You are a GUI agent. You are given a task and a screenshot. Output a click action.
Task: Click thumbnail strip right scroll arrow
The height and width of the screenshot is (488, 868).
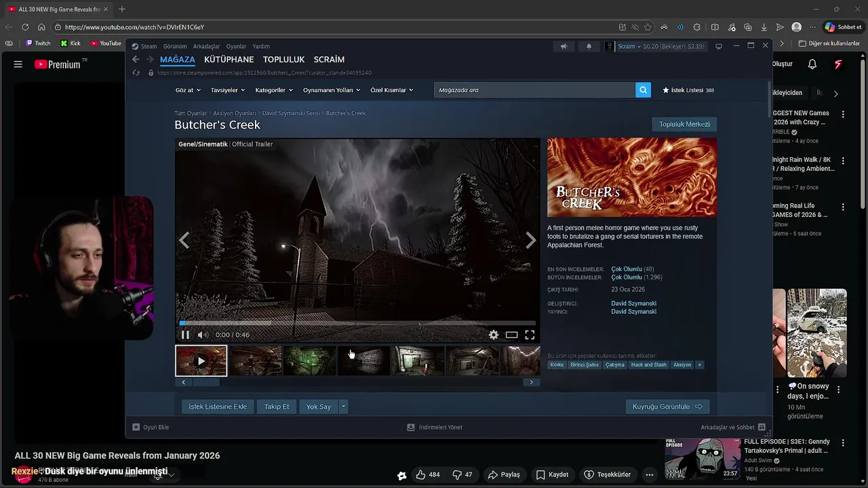(x=531, y=382)
